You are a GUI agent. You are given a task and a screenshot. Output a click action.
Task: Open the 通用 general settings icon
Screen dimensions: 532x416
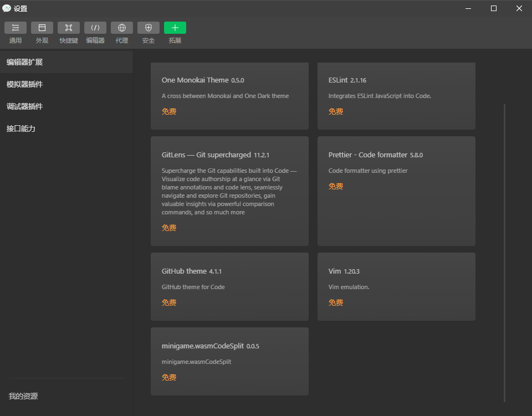click(x=16, y=28)
